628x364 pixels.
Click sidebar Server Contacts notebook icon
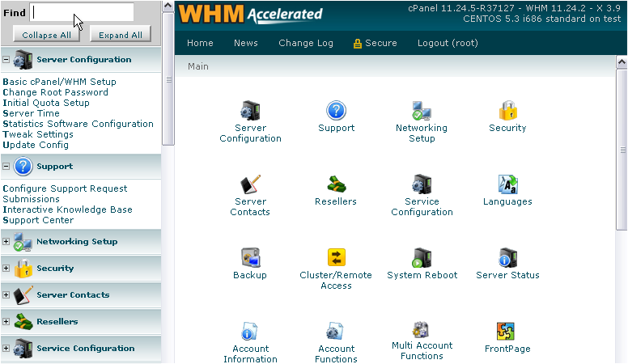pyautogui.click(x=23, y=295)
